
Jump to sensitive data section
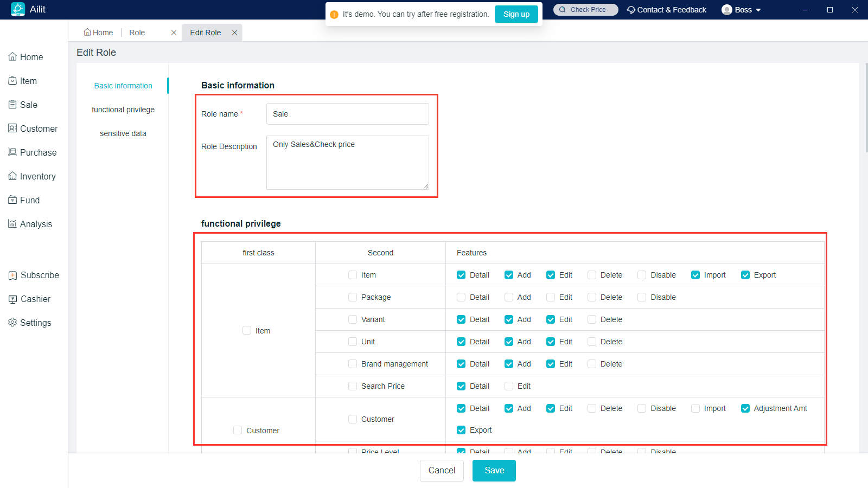[123, 133]
